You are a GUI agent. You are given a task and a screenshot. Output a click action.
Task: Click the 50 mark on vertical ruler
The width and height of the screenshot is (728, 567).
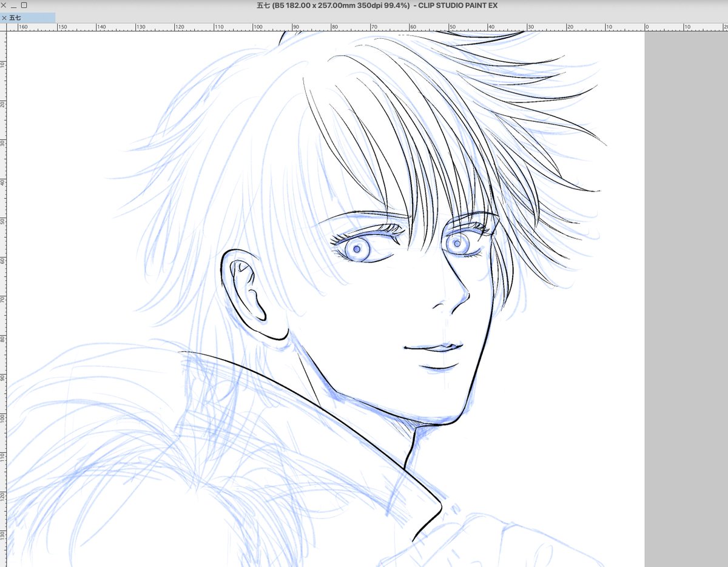pos(3,221)
